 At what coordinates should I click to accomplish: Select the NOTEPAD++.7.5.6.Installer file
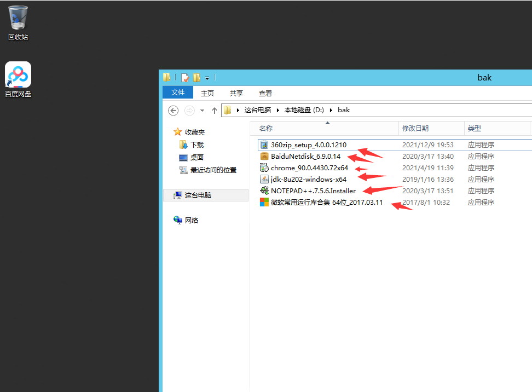pos(313,191)
